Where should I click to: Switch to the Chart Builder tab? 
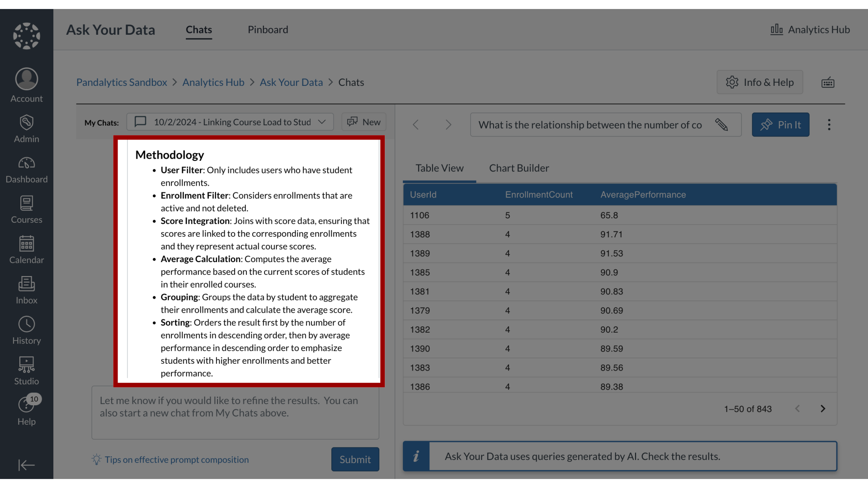click(x=519, y=168)
